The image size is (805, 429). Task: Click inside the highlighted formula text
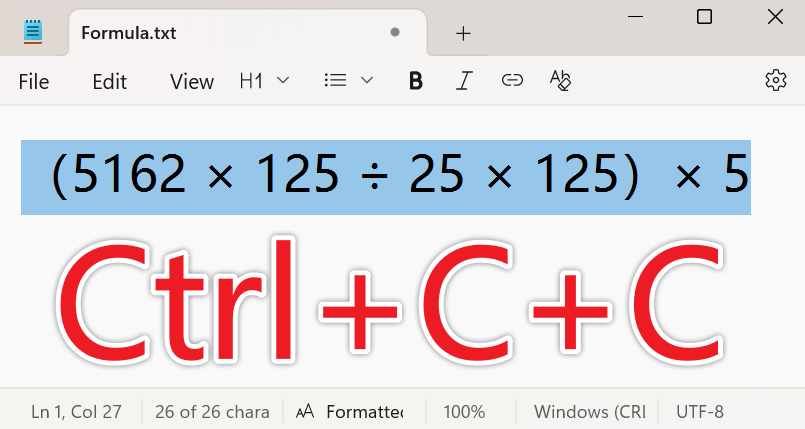pyautogui.click(x=385, y=177)
